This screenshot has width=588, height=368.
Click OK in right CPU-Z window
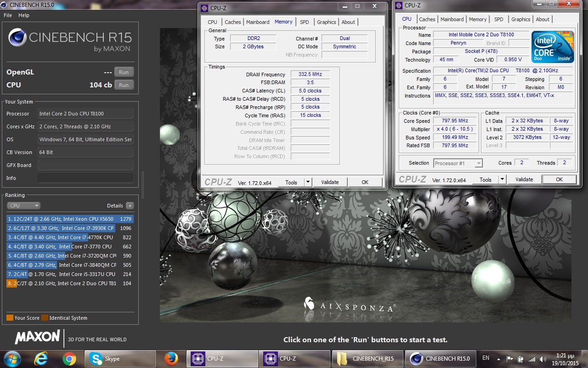coord(559,179)
